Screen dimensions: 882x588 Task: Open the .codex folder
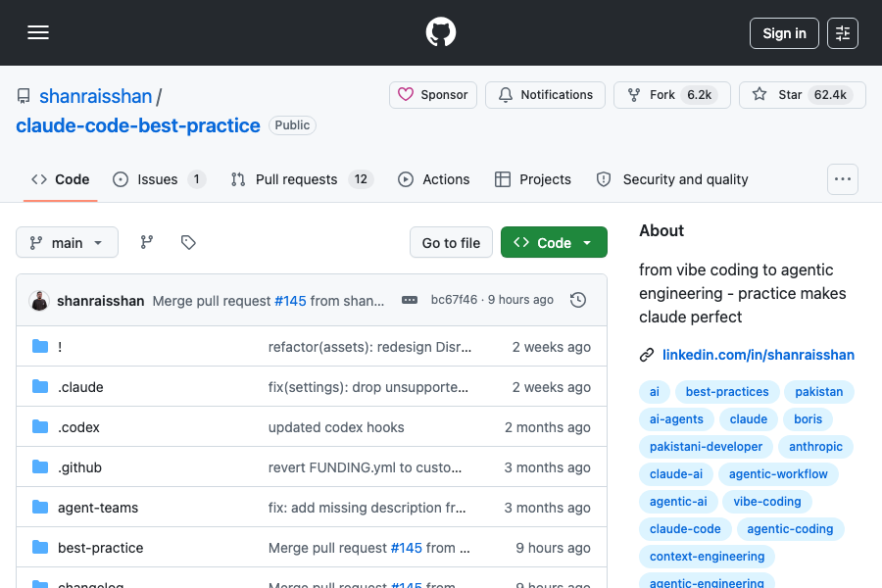point(78,427)
